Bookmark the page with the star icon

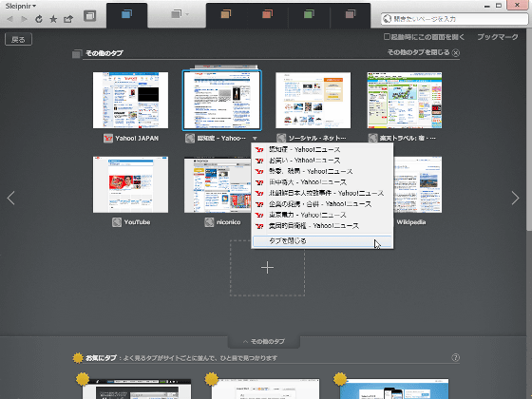click(53, 19)
